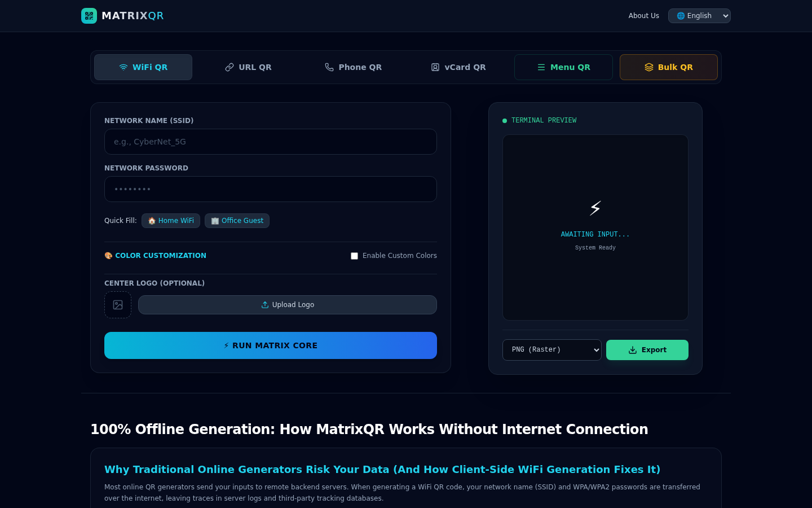Screen dimensions: 812x508
Task: Click the 'TERMINAL PREVIEW' label
Action: coord(544,121)
